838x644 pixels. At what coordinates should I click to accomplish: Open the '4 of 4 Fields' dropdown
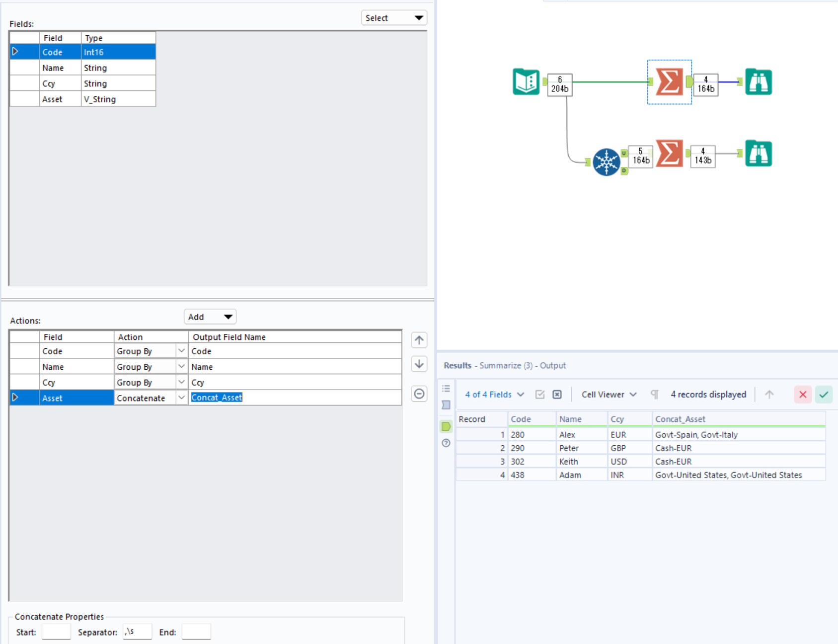493,394
